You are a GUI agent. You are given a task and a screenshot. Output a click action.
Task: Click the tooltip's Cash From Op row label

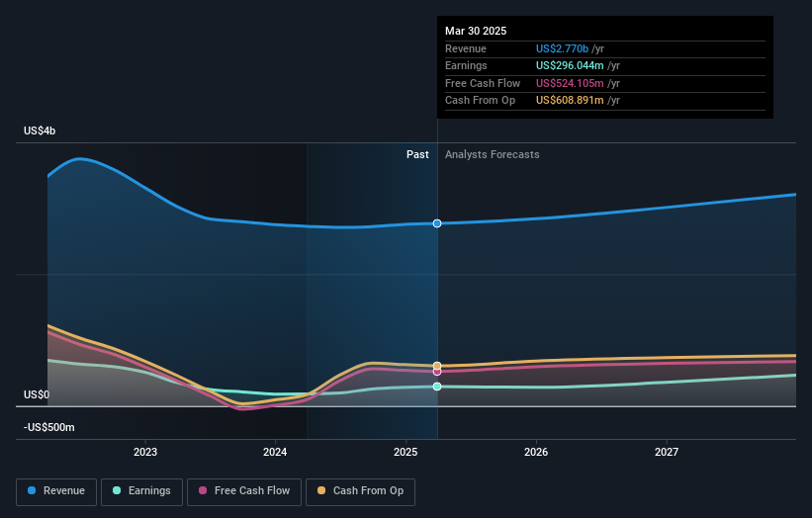tap(480, 101)
